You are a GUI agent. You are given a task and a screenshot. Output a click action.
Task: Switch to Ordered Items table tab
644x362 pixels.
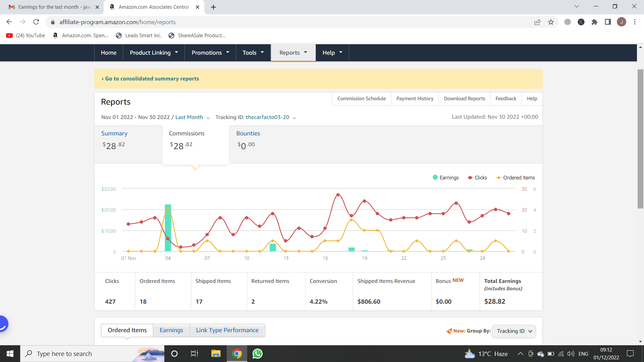[127, 330]
